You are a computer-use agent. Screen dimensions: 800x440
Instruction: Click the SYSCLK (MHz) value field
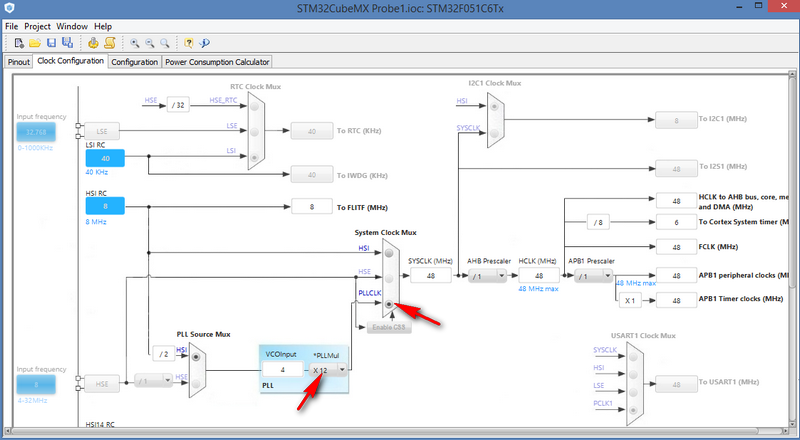pyautogui.click(x=431, y=276)
